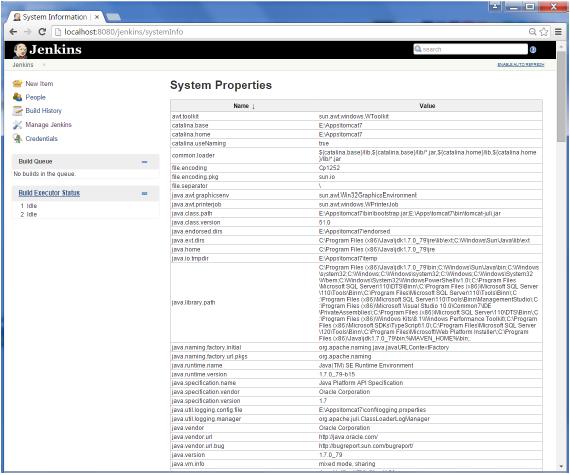Viewport: 570px width, 475px height.
Task: Click the Build History notepad icon
Action: point(17,110)
